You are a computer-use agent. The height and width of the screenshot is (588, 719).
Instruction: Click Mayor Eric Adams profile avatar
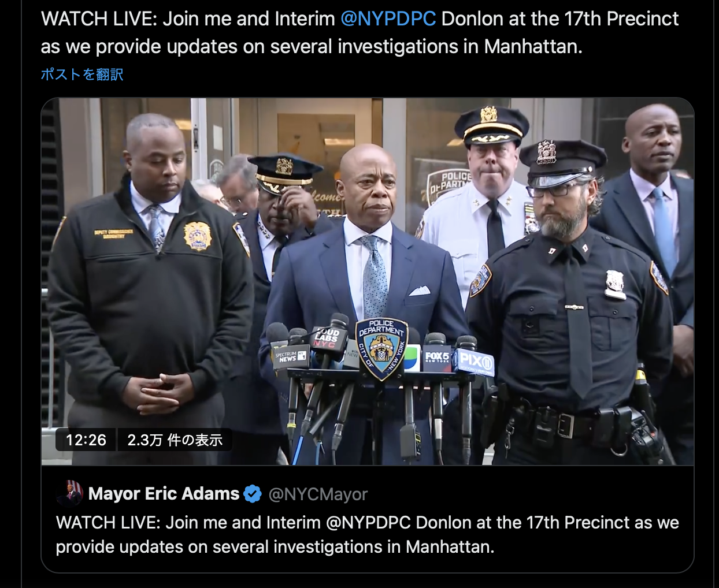[69, 493]
